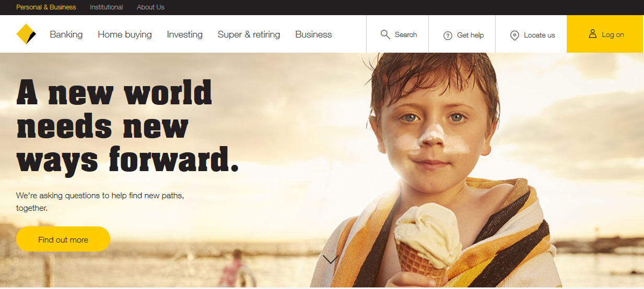This screenshot has width=644, height=289.
Task: Click the Locate us map pin icon
Action: 514,35
